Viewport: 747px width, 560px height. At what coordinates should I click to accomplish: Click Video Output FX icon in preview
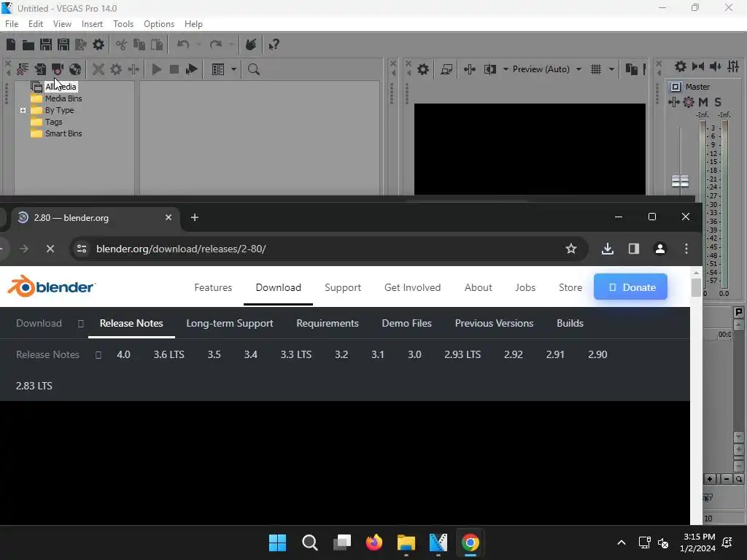coord(469,69)
